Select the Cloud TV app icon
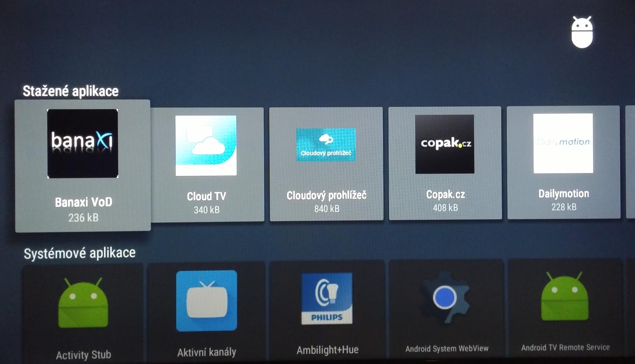Viewport: 635px width, 364px height. (206, 145)
